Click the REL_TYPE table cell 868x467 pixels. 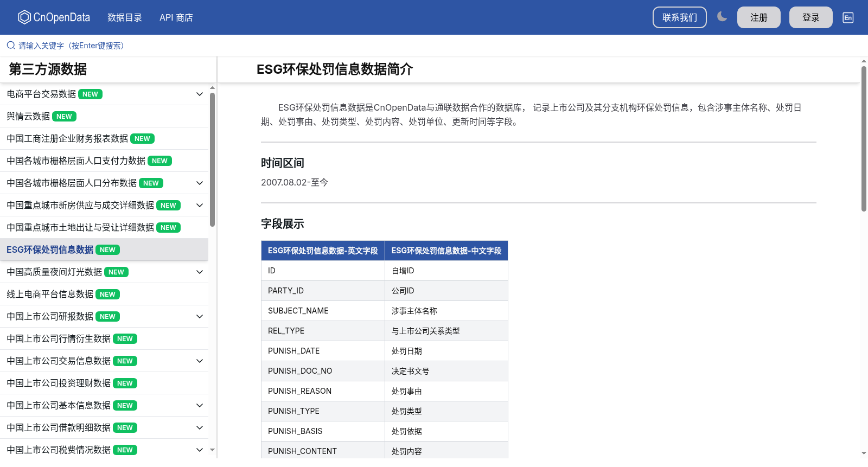point(323,331)
